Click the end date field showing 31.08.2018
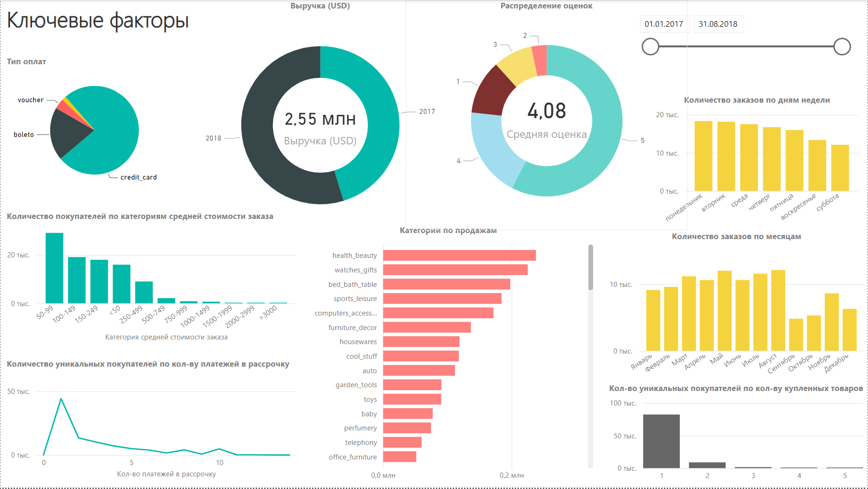This screenshot has height=489, width=868. (x=718, y=24)
